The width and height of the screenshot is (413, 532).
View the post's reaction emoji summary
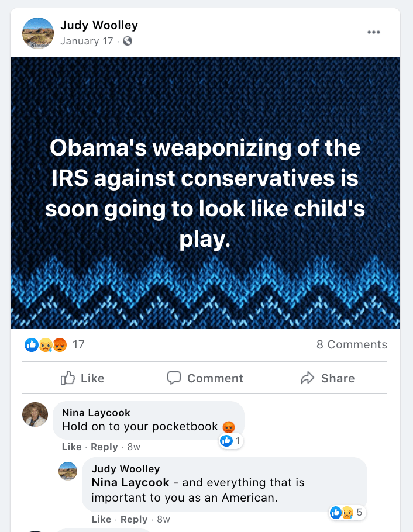click(46, 345)
